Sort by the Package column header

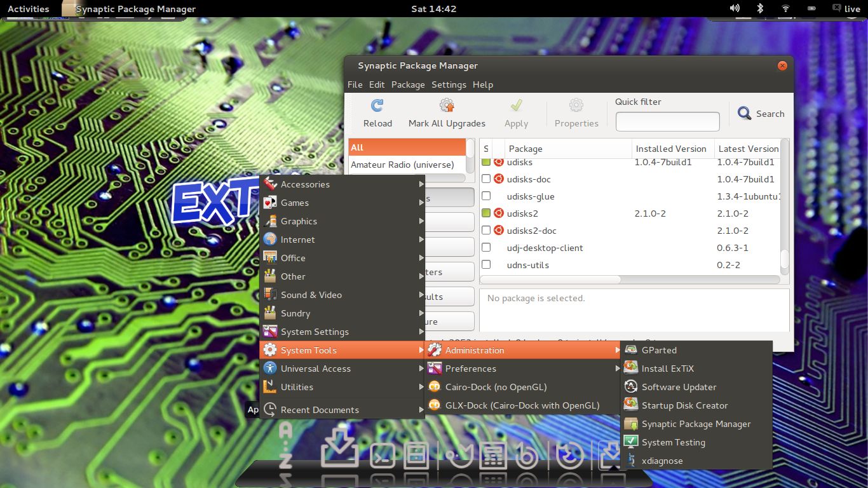coord(568,149)
